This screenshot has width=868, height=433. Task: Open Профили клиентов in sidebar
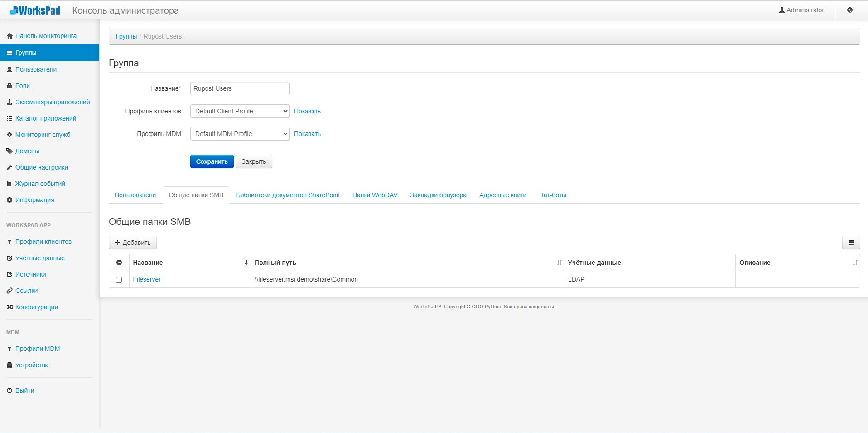pos(43,242)
